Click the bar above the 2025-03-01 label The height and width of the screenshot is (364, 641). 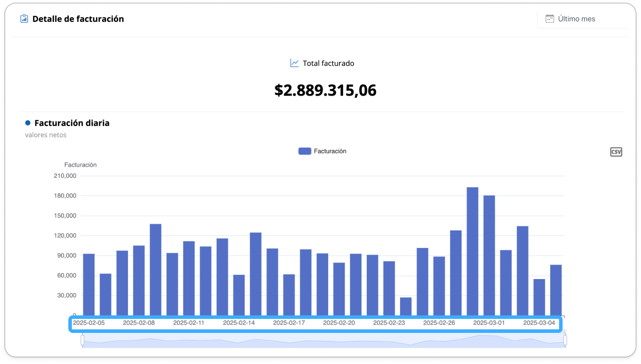[x=489, y=255]
